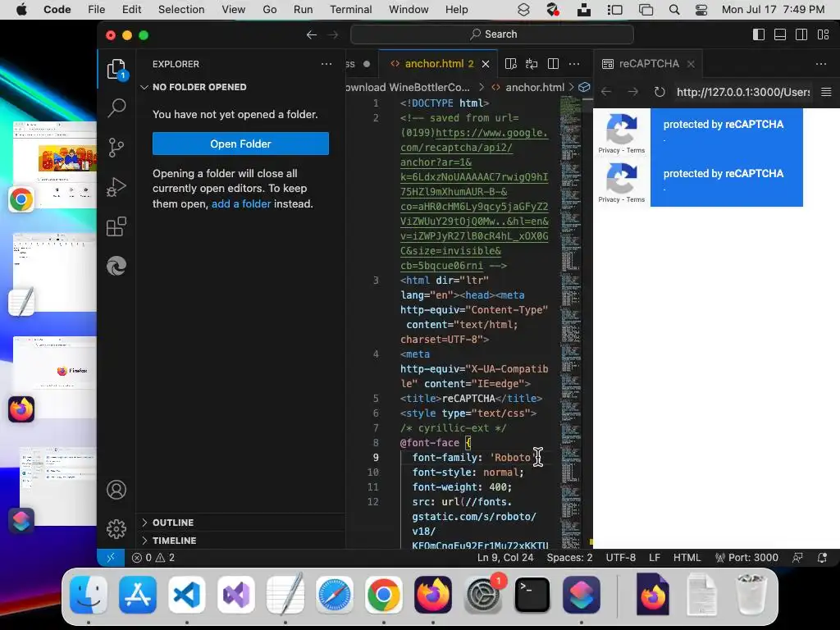Open Explorer Views and More Actions ellipsis

point(326,64)
